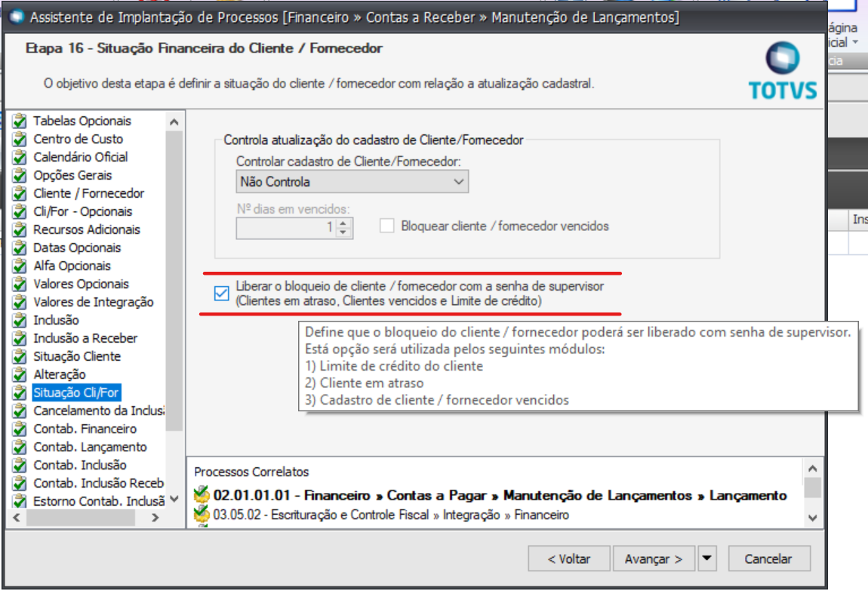Click the checkmark icon beside Centro de Custo

click(20, 139)
